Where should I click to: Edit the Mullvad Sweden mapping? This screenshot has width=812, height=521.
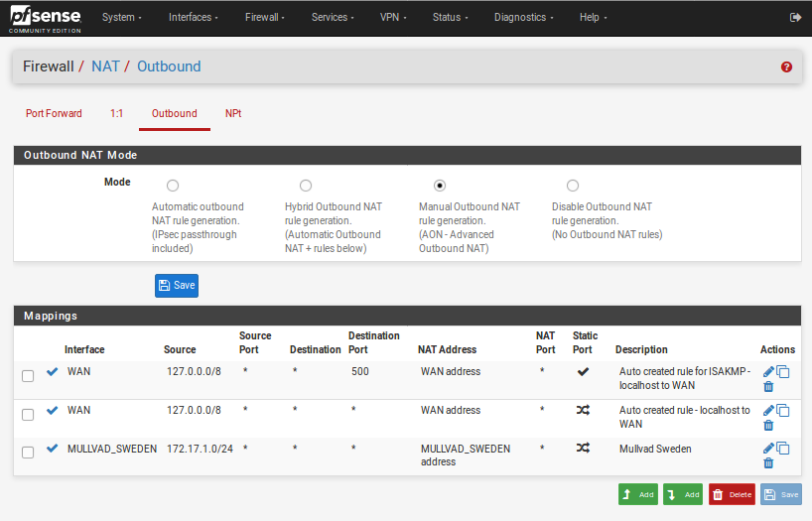tap(768, 449)
